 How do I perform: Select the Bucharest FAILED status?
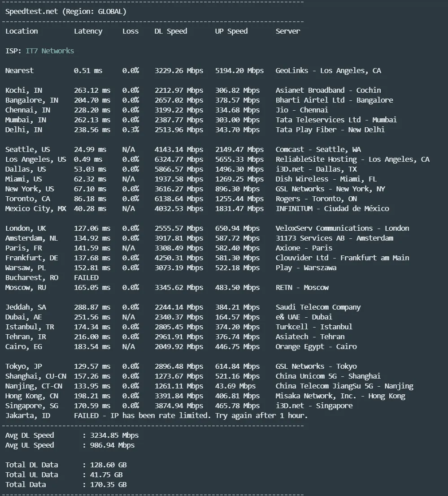(x=86, y=278)
